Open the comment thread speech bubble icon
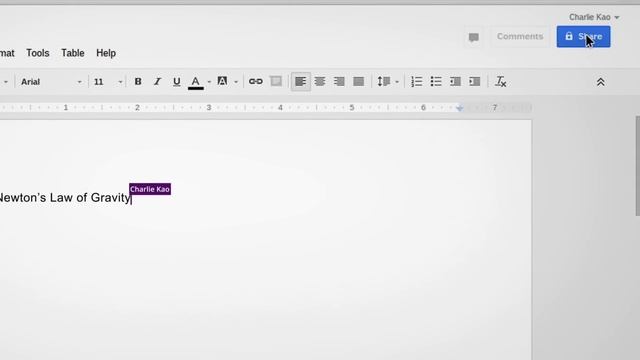This screenshot has height=360, width=640. point(473,38)
